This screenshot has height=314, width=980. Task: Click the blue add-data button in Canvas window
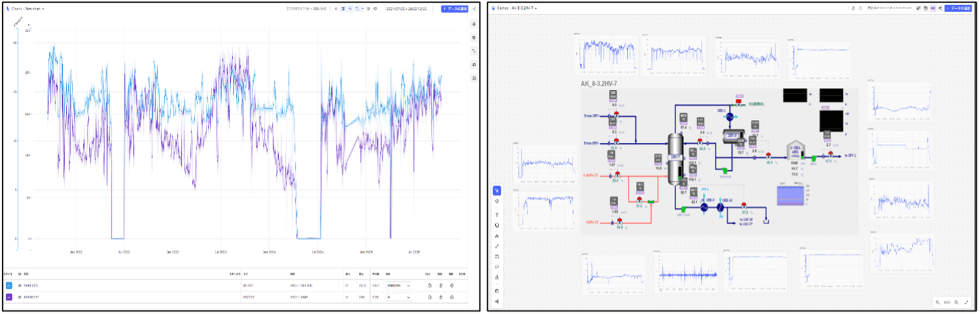958,8
